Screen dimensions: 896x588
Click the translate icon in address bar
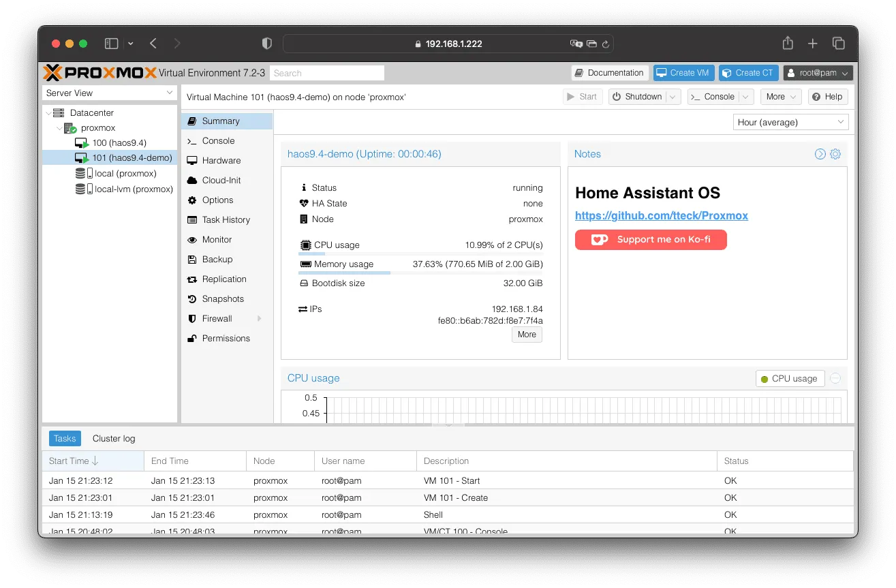[x=576, y=44]
